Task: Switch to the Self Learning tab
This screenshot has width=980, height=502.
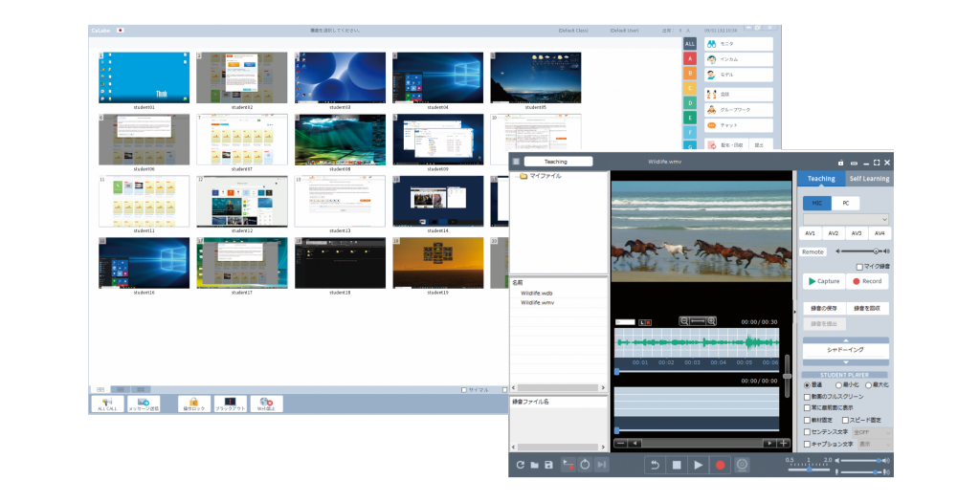Action: pos(869,179)
